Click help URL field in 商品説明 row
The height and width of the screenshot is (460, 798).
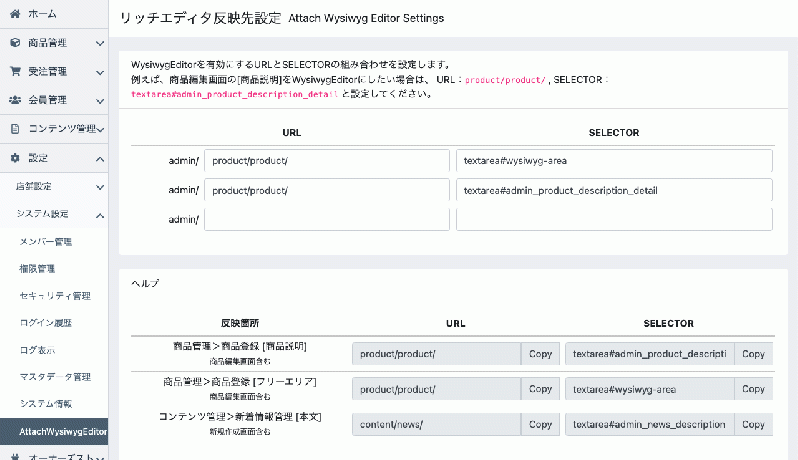[x=437, y=354]
